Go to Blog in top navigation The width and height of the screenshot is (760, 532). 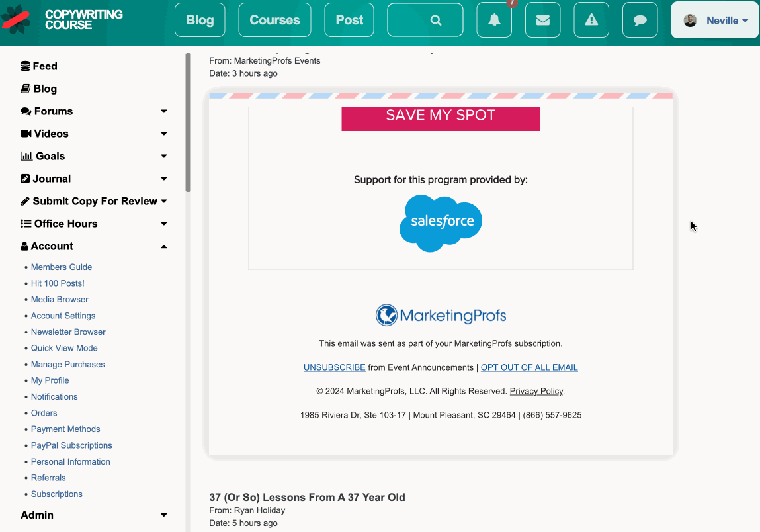coord(200,20)
